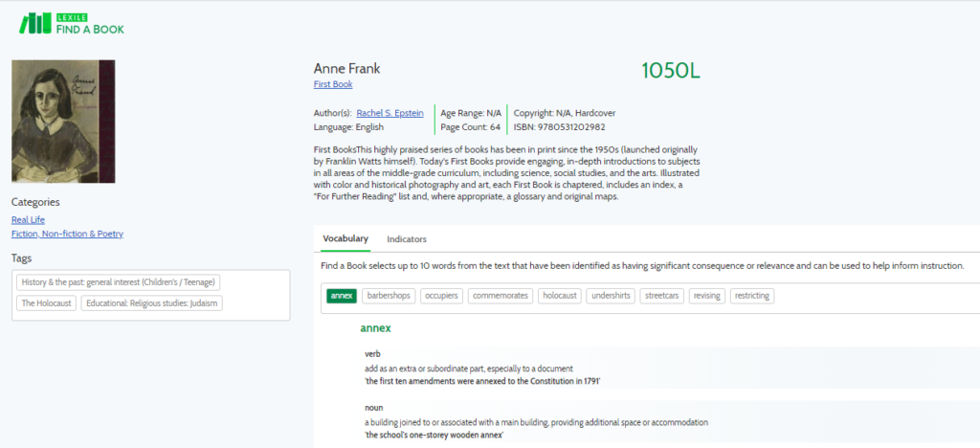Click the Copyright: N/A, Hardcover text
The width and height of the screenshot is (980, 448).
565,113
